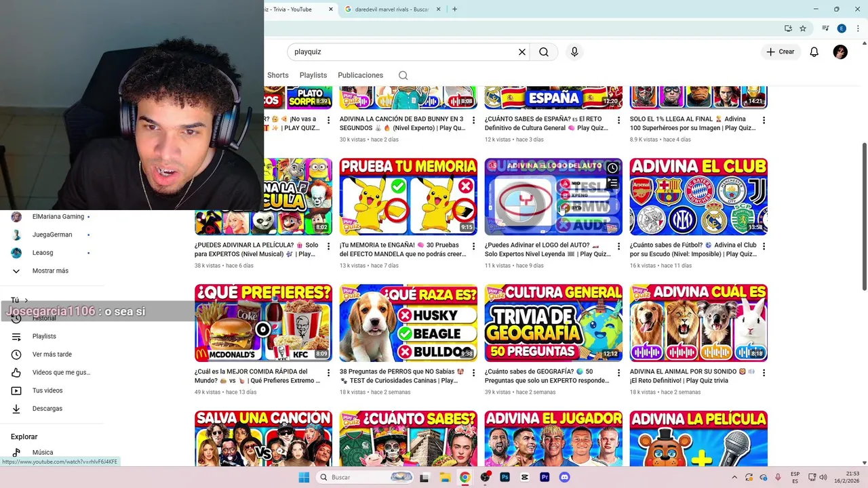Open the Chrome profile E avatar
Screen dimensions: 868x488
pos(842,28)
